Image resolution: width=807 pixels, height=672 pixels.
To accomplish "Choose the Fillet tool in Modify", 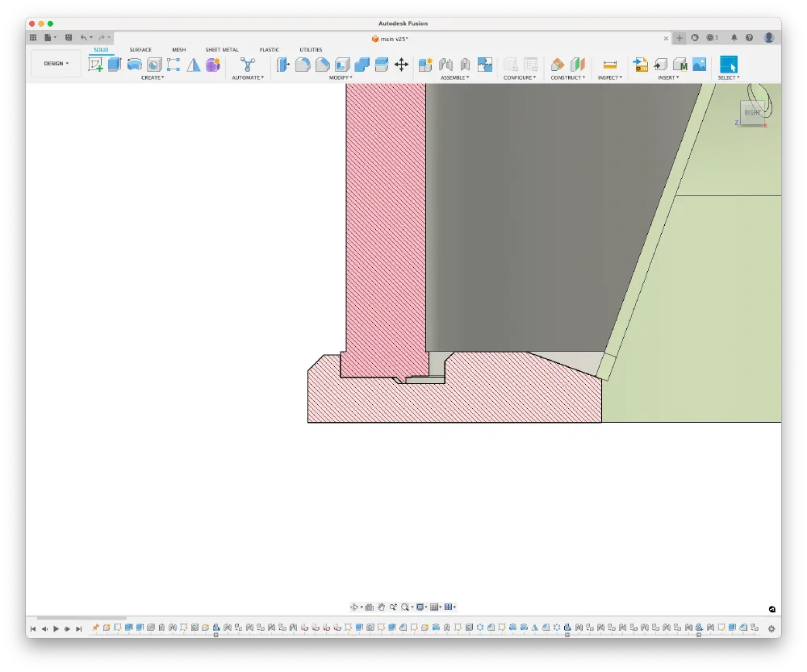I will 303,65.
